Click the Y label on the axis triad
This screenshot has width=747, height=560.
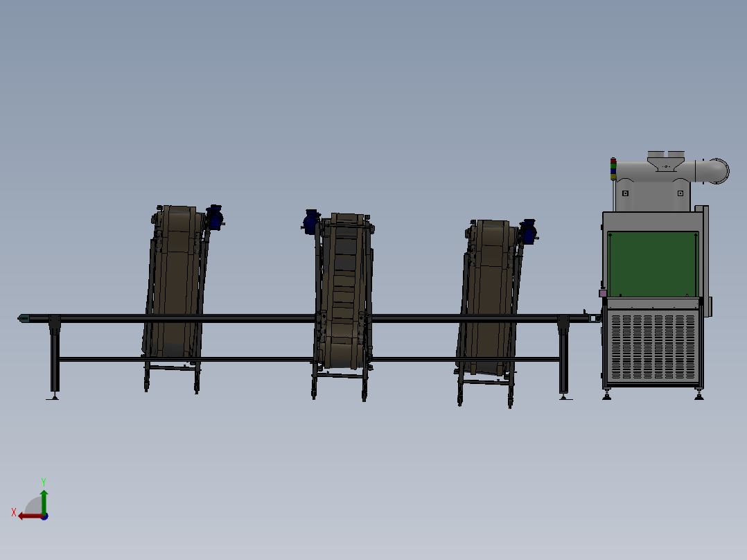[x=44, y=482]
